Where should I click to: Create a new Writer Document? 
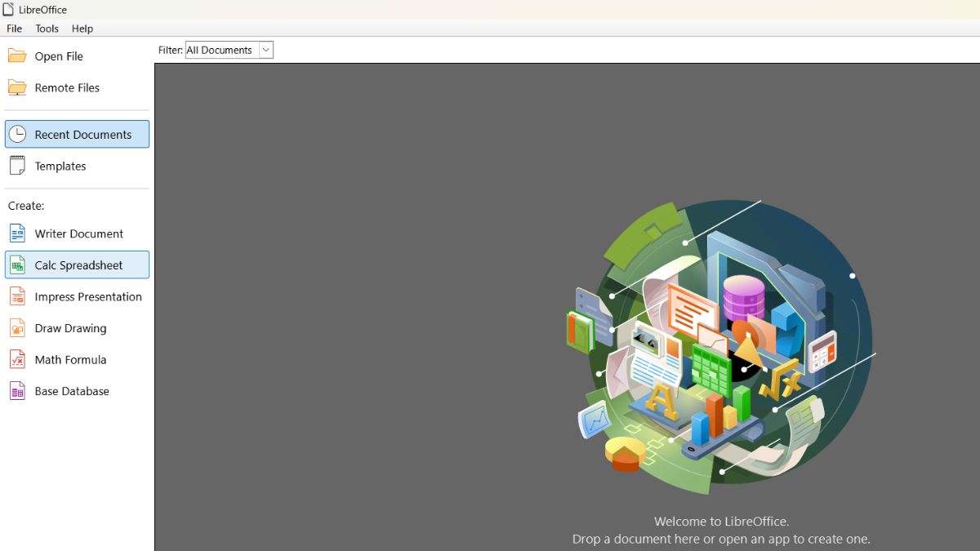78,233
